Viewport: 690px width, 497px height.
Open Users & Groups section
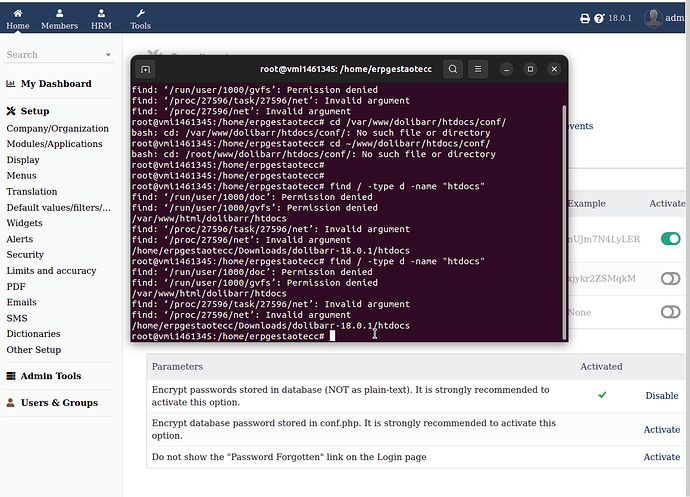pyautogui.click(x=59, y=403)
